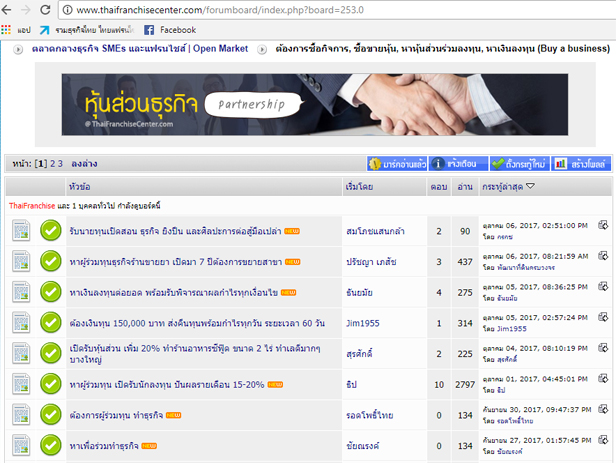Click the browser forward arrow

click(26, 10)
